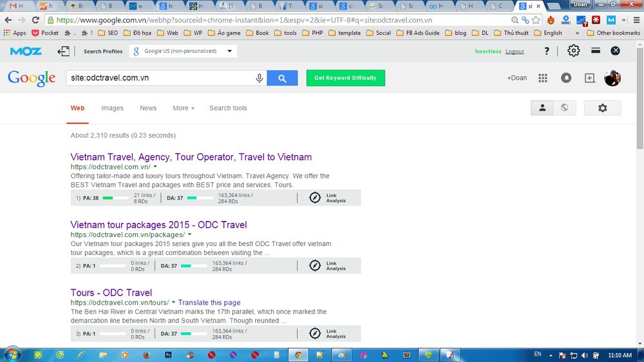
Task: Click Translate this page link
Action: click(x=209, y=303)
